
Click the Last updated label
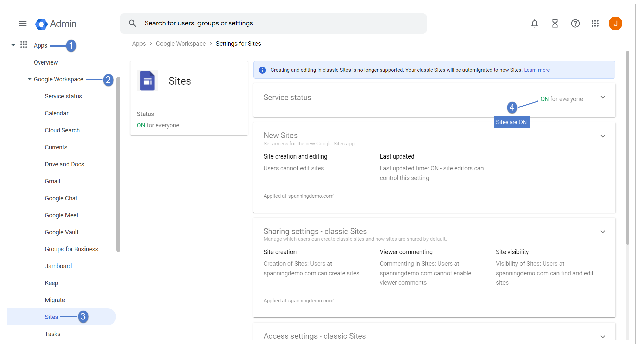click(397, 156)
